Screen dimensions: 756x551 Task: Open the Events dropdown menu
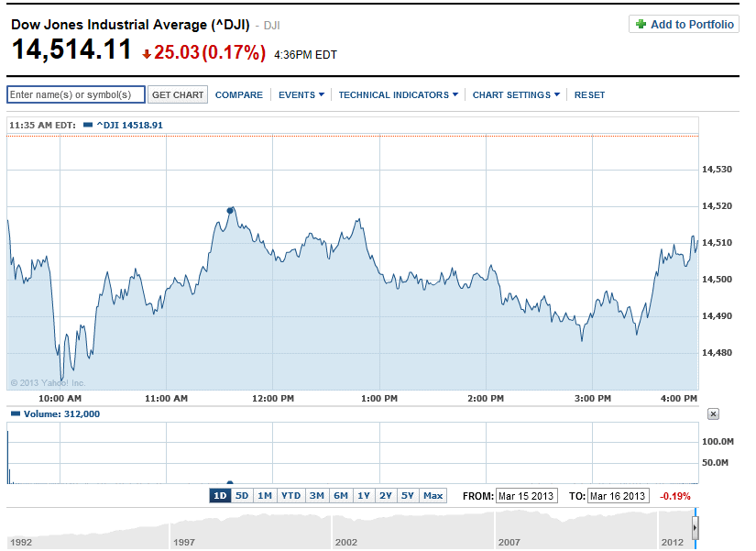pos(301,95)
